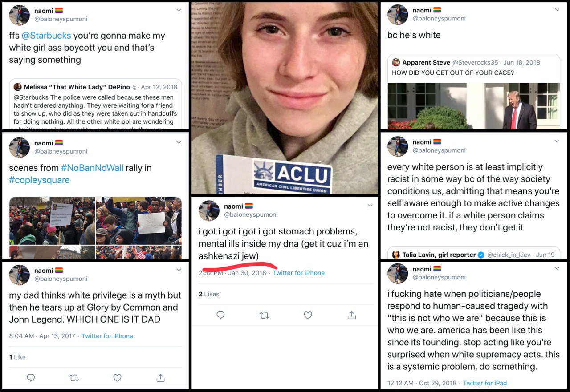This screenshot has height=392, width=570.
Task: Expand tweet options on 'bc he's white' tweet
Action: tap(557, 10)
